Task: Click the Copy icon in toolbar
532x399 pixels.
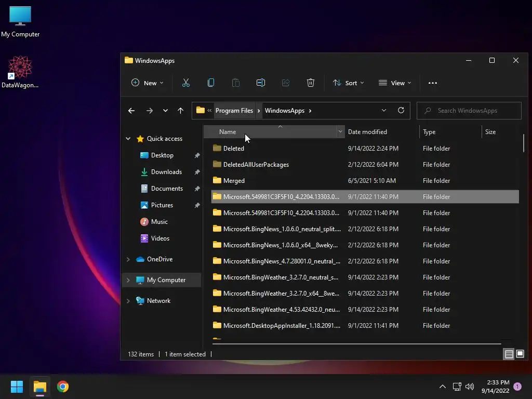Action: coord(211,83)
